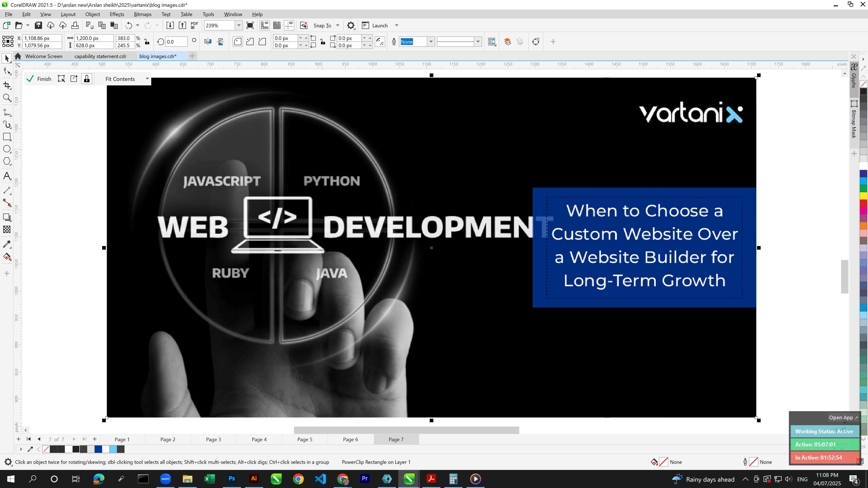
Task: Choose the Ellipse tool
Action: (x=7, y=149)
